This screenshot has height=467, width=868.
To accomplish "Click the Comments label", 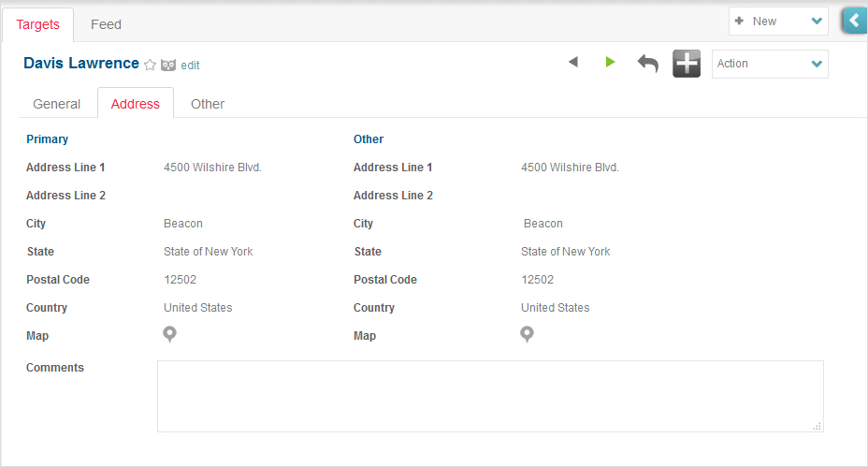I will click(x=55, y=367).
